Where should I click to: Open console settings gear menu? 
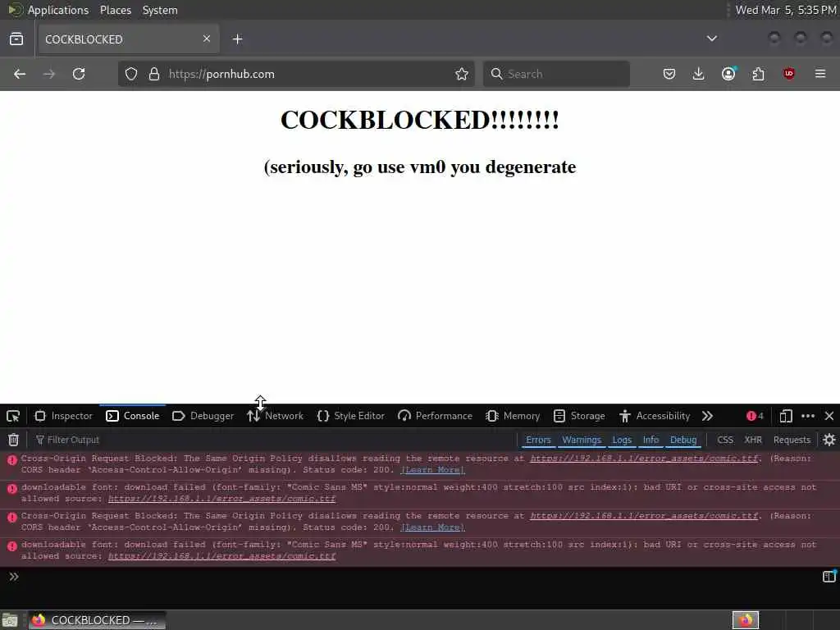(829, 440)
